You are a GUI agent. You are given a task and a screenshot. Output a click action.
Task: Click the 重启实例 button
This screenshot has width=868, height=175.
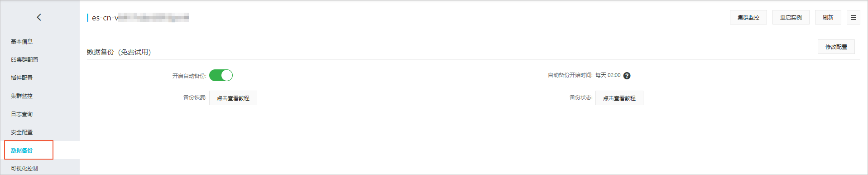(791, 17)
